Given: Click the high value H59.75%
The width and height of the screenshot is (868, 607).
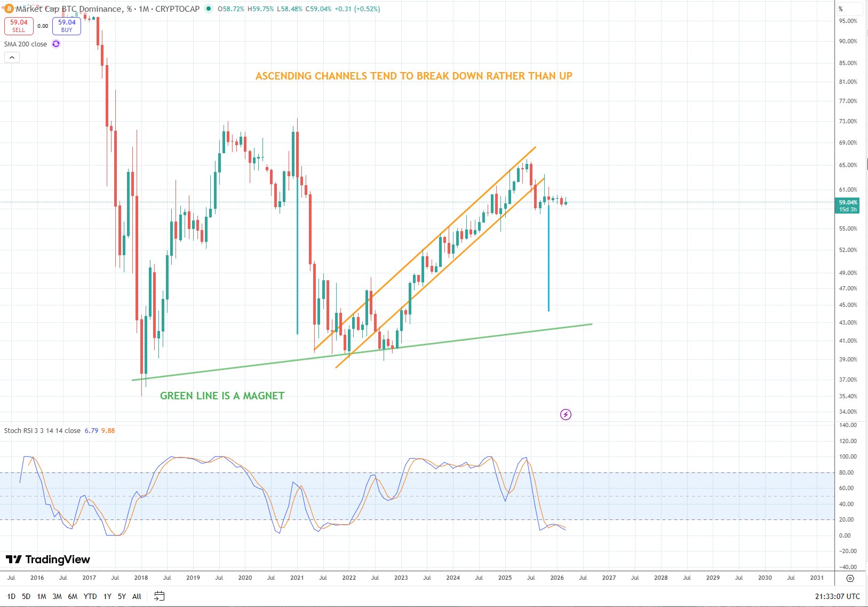Looking at the screenshot, I should [x=261, y=9].
